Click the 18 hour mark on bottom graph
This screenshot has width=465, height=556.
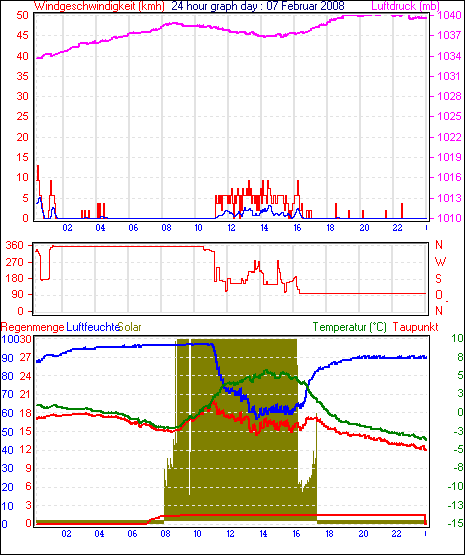click(330, 533)
